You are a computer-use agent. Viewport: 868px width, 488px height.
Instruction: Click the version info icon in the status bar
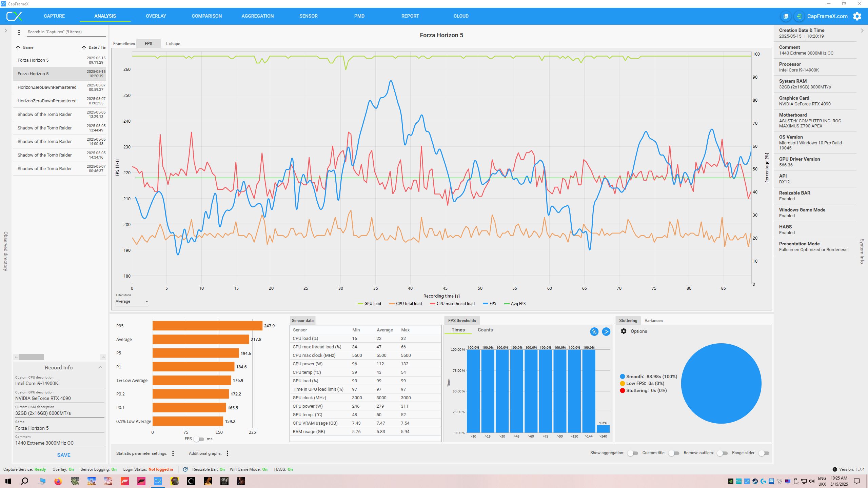[x=834, y=469]
